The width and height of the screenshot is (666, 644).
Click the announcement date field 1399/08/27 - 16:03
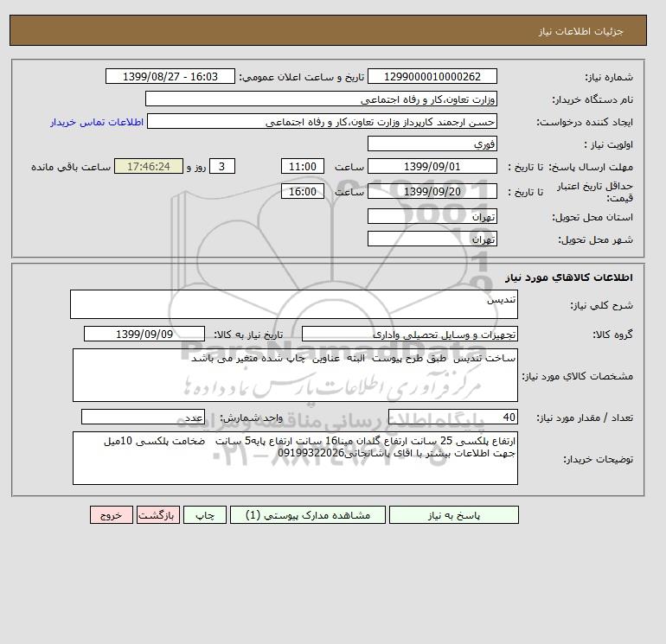(170, 76)
